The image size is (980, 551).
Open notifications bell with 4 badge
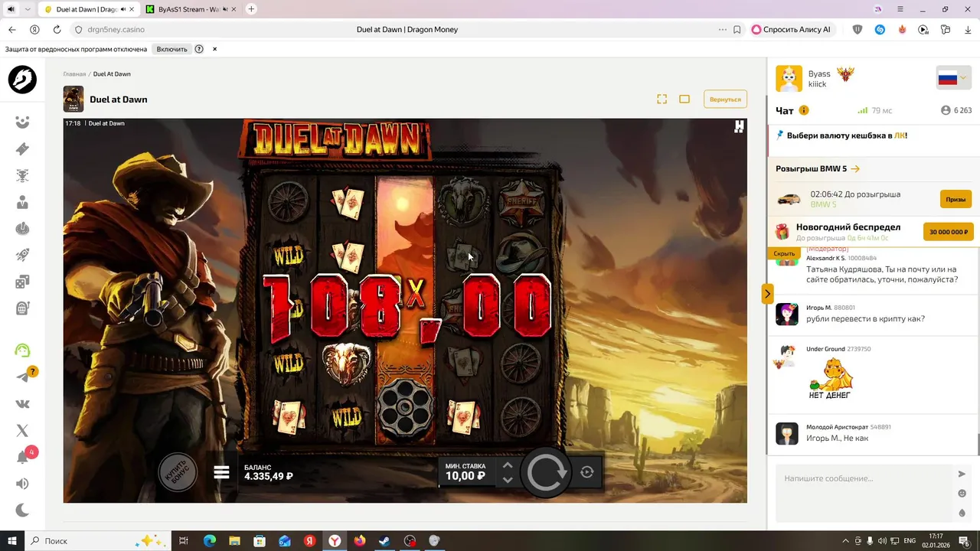[x=22, y=458]
